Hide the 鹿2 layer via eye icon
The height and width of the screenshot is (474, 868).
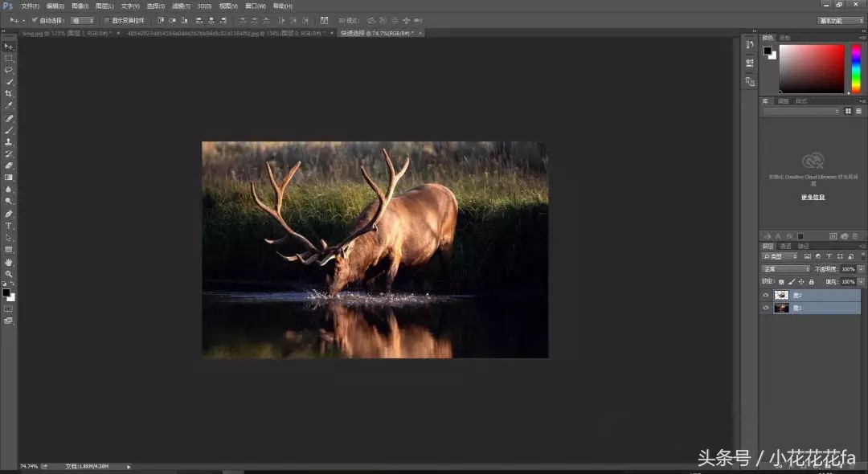click(x=766, y=296)
